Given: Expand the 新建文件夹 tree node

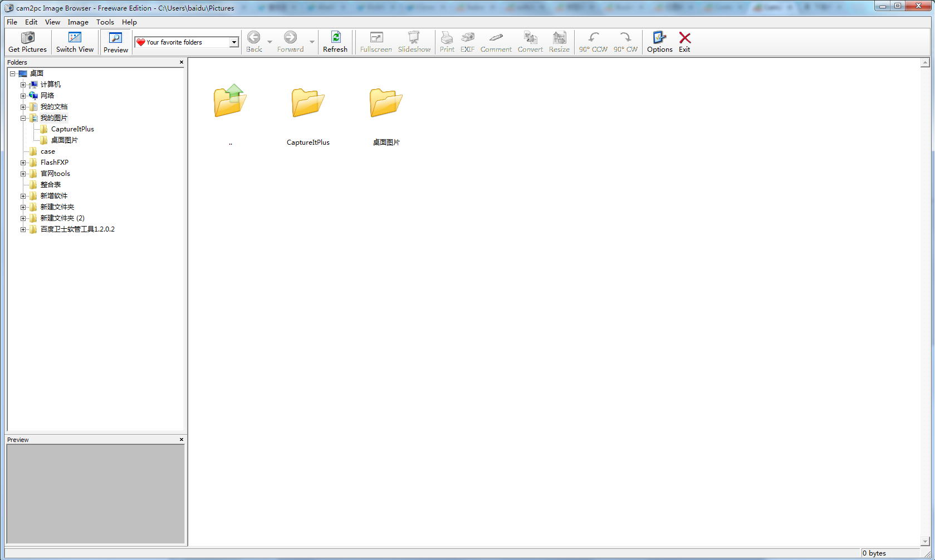Looking at the screenshot, I should click(23, 207).
